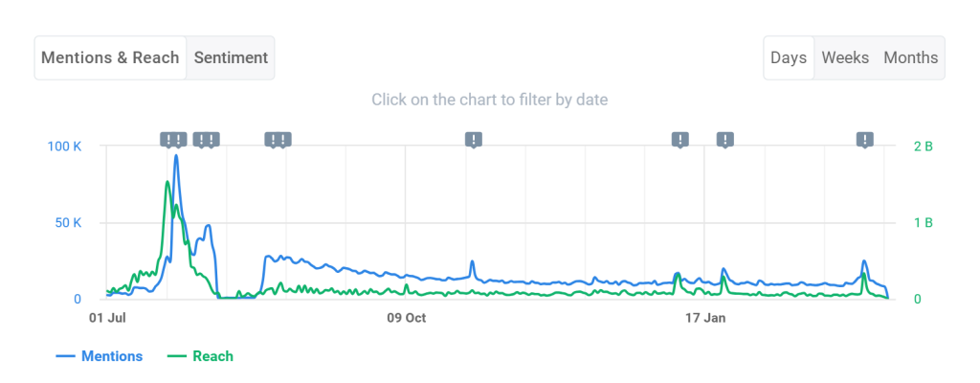Open the first alert icon of the leftmost pair
This screenshot has height=383, width=980.
tap(167, 140)
